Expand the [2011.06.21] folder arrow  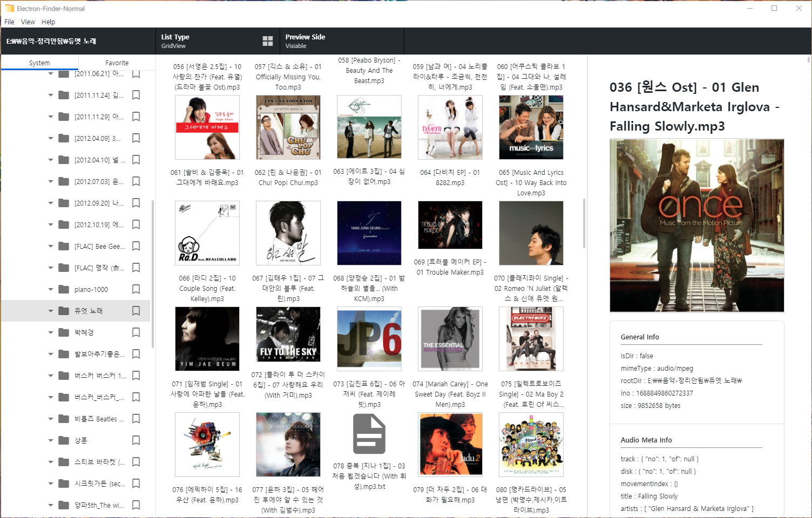[x=51, y=74]
